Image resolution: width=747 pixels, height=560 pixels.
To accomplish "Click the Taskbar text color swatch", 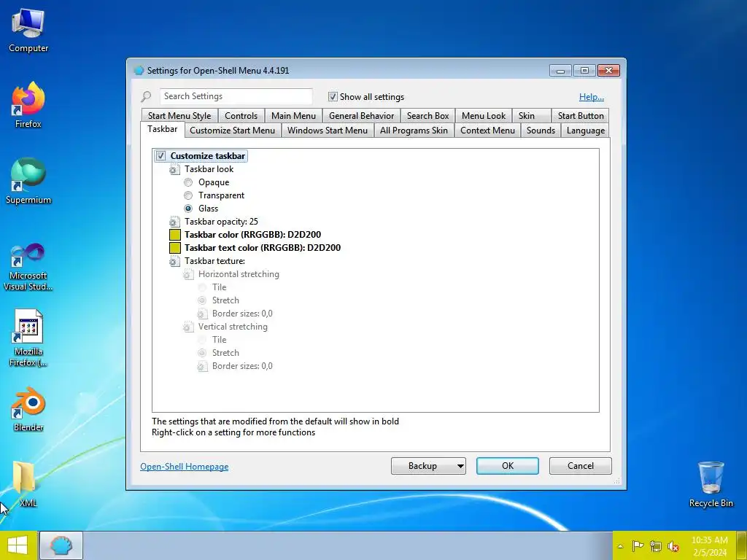I will tap(175, 248).
